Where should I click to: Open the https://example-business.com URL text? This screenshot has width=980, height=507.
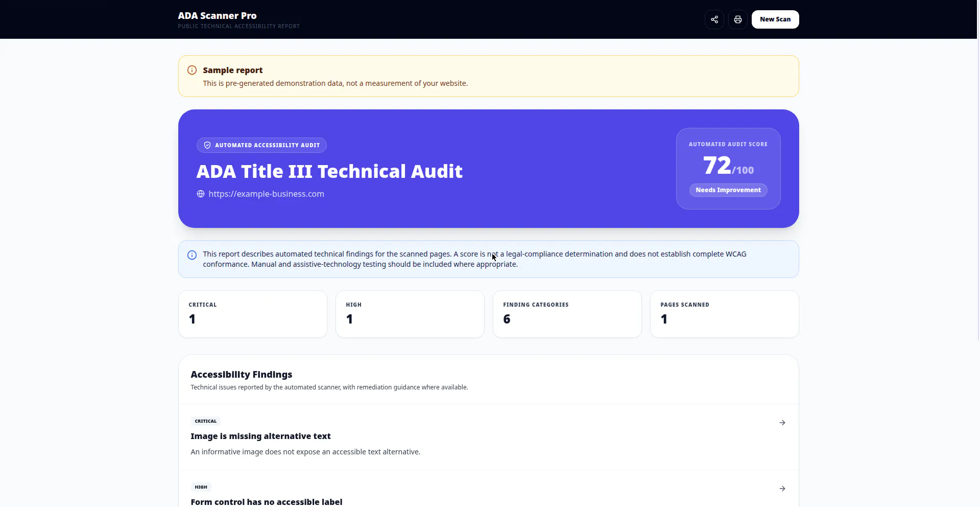tap(266, 194)
